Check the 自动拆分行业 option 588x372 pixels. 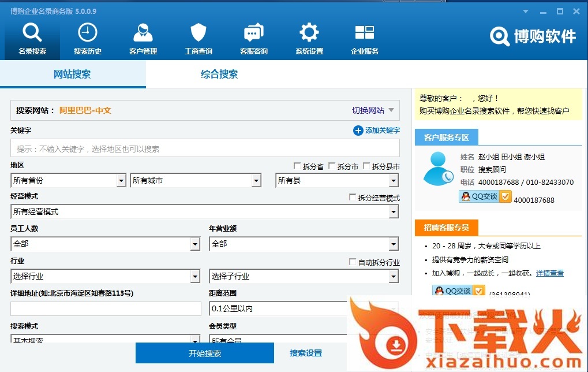pos(353,262)
